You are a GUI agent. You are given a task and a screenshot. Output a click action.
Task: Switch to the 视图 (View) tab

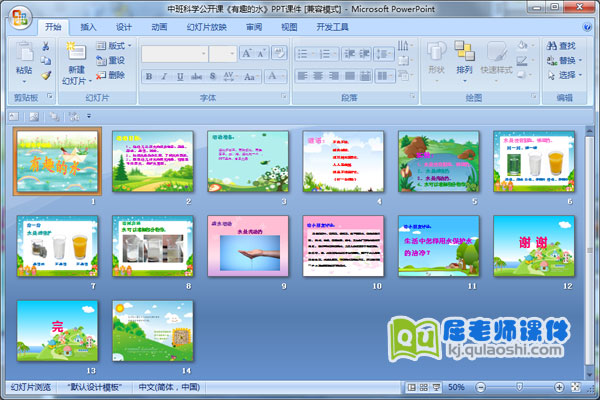tap(289, 27)
